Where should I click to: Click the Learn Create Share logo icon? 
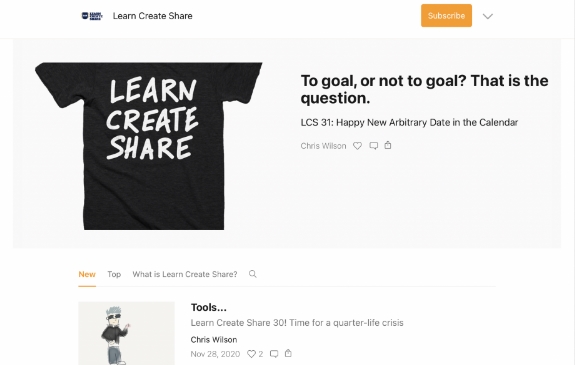[x=92, y=16]
